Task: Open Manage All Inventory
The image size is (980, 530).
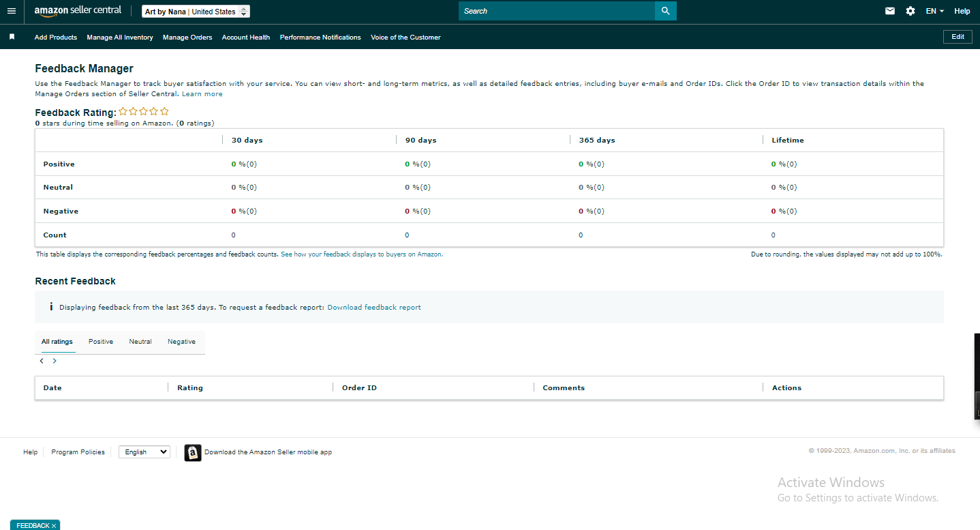Action: 120,38
